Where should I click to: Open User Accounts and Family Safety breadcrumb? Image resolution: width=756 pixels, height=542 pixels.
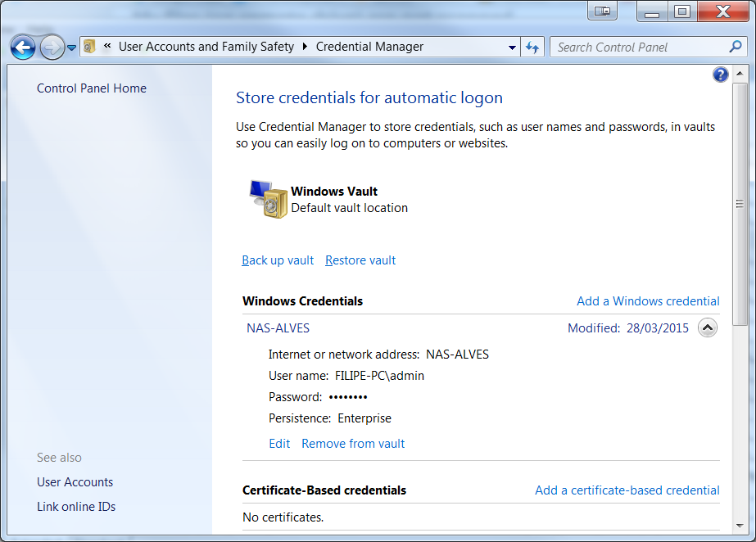pos(206,47)
